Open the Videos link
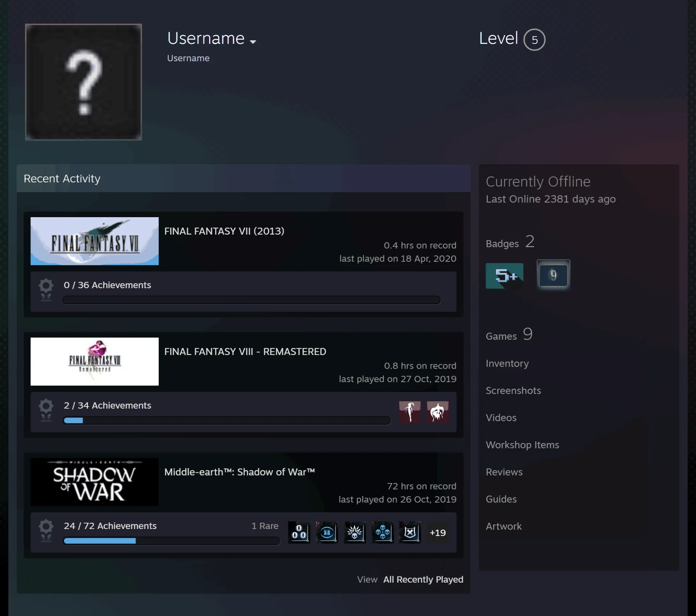 tap(501, 418)
